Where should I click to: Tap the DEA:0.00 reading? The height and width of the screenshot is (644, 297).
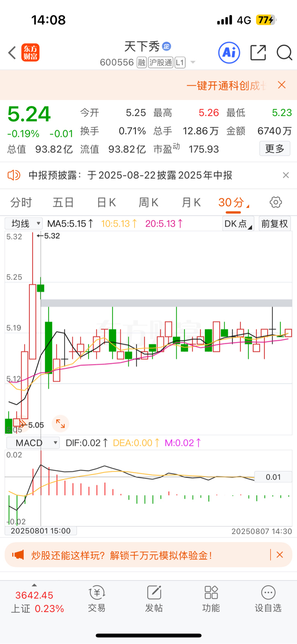(136, 443)
